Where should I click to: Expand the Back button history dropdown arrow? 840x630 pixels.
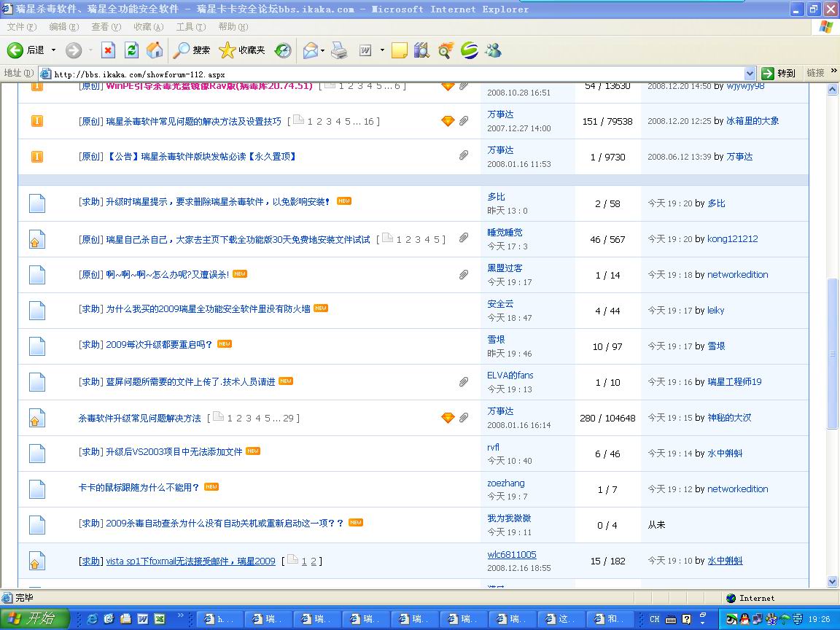53,50
